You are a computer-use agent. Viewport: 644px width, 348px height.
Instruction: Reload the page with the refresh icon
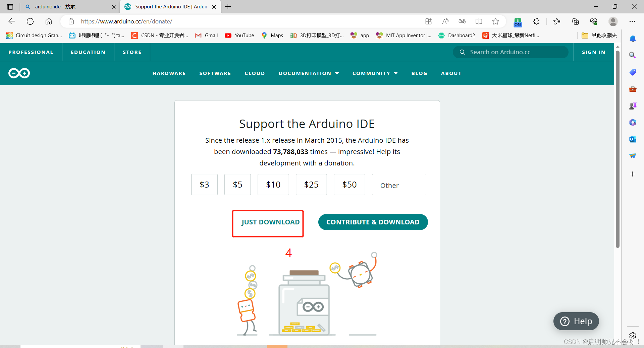click(x=30, y=21)
